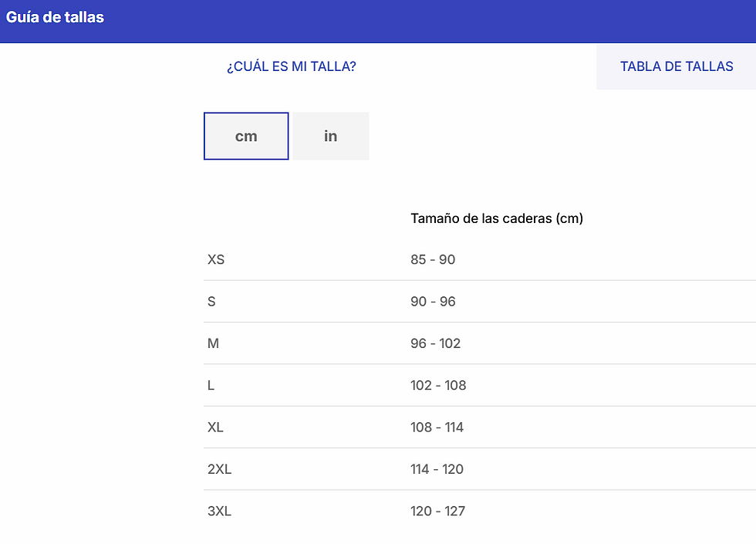The height and width of the screenshot is (544, 756).
Task: Select the cm unit toggle
Action: [x=246, y=137]
